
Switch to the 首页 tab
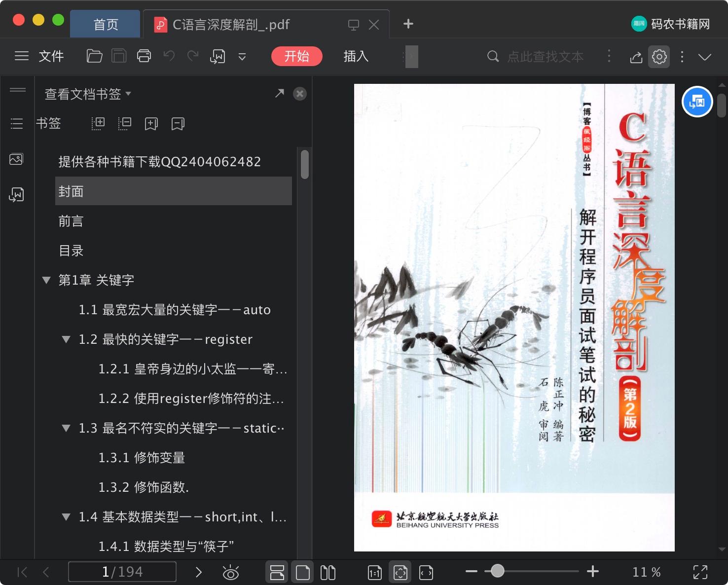pyautogui.click(x=106, y=24)
